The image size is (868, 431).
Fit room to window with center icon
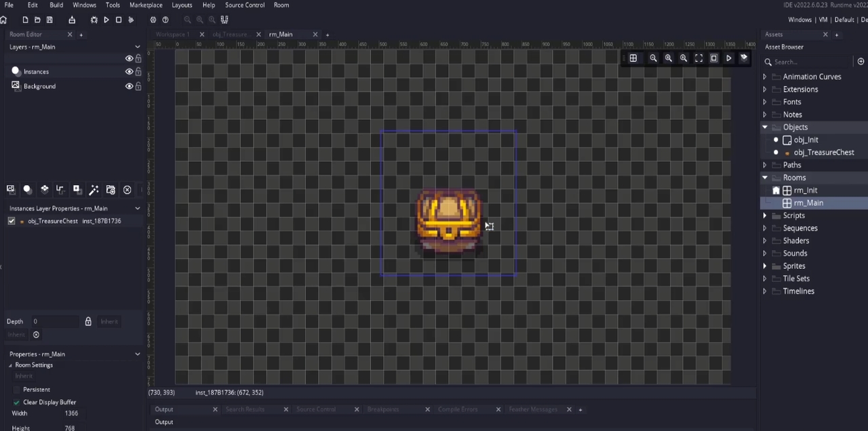pyautogui.click(x=698, y=58)
